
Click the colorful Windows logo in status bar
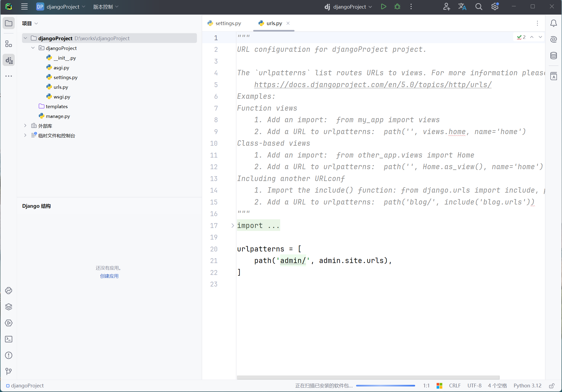click(439, 386)
